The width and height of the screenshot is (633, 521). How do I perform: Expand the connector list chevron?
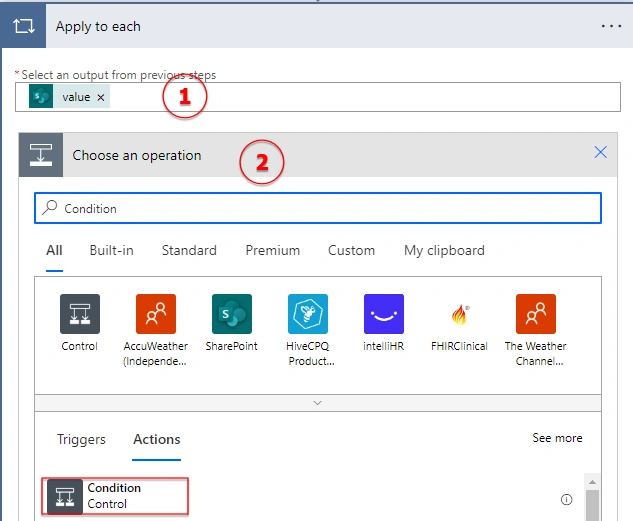[318, 403]
